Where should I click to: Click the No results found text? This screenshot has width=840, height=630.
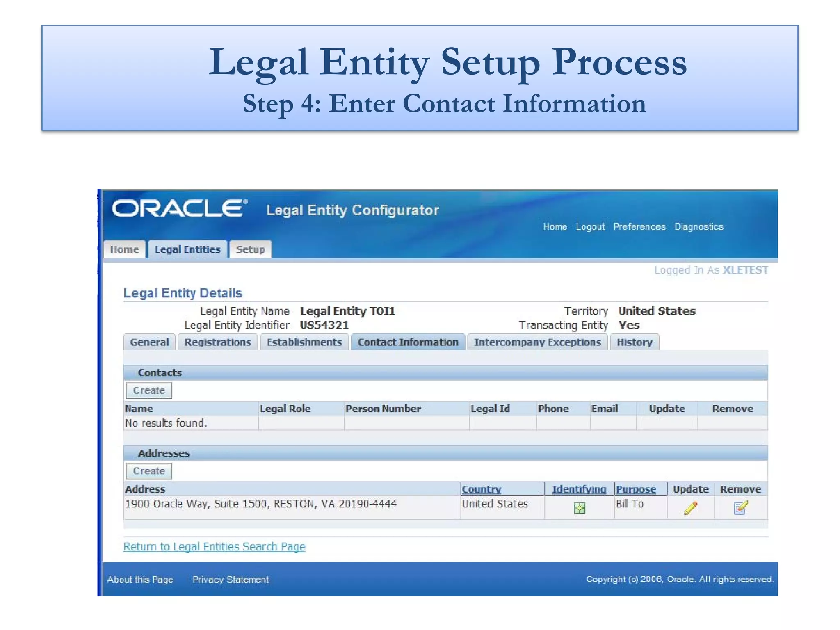pyautogui.click(x=166, y=423)
